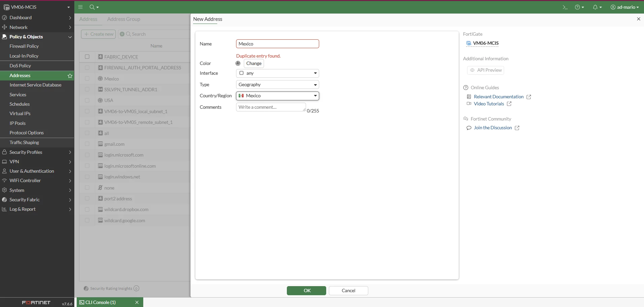Open the notifications bell menu
The image size is (644, 307).
pos(597,7)
